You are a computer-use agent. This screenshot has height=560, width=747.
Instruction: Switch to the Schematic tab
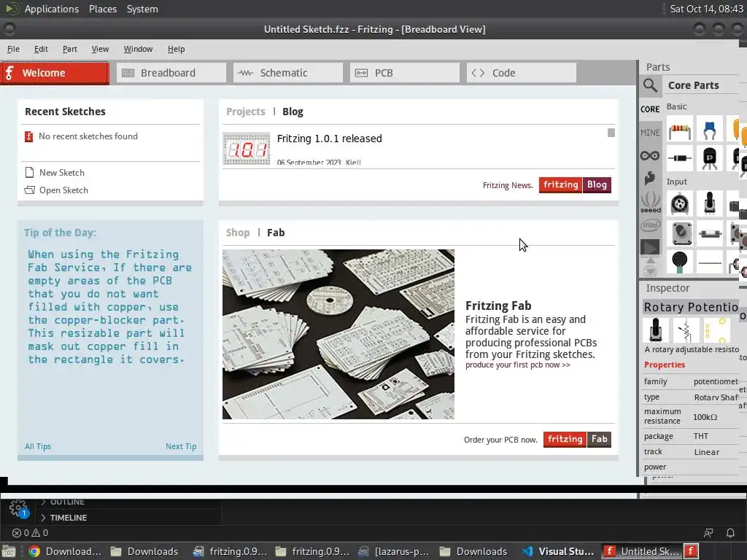[287, 73]
